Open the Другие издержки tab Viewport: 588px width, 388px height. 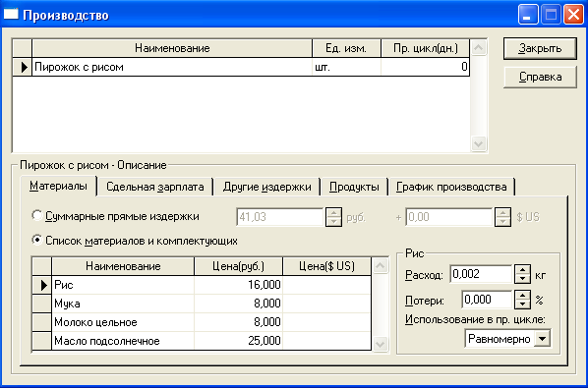pyautogui.click(x=266, y=187)
